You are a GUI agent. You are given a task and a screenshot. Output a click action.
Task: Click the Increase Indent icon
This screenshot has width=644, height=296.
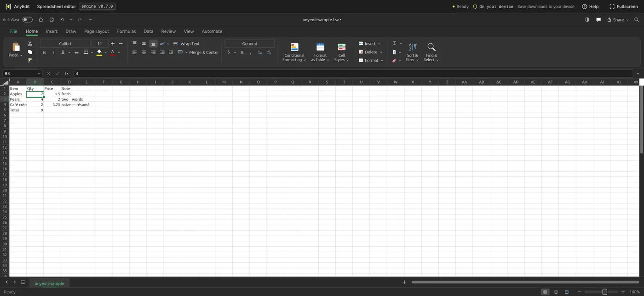click(172, 52)
